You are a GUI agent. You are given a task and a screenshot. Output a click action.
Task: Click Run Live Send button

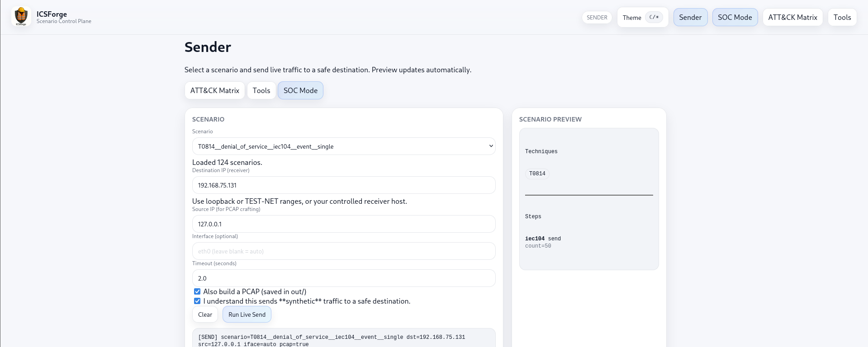pos(247,314)
